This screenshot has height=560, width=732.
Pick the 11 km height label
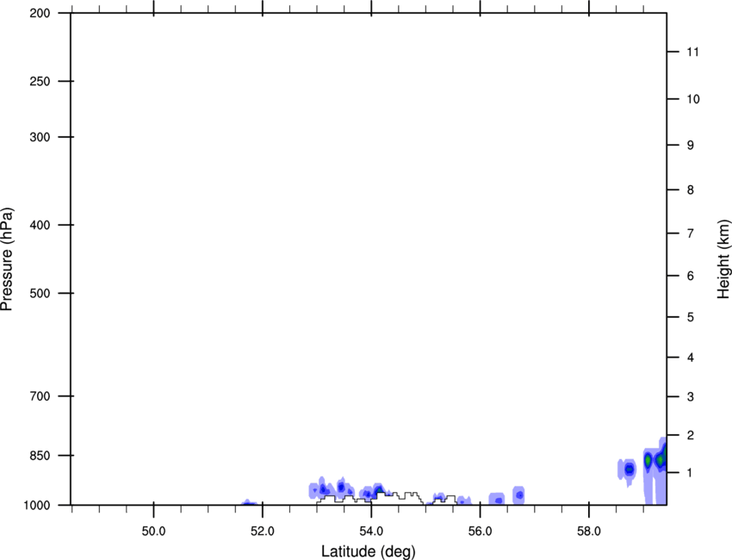[x=693, y=52]
